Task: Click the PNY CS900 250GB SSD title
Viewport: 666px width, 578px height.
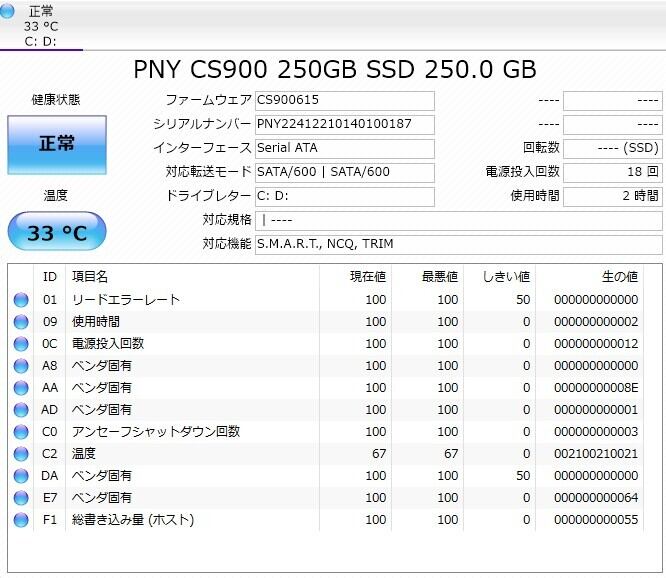Action: point(335,70)
